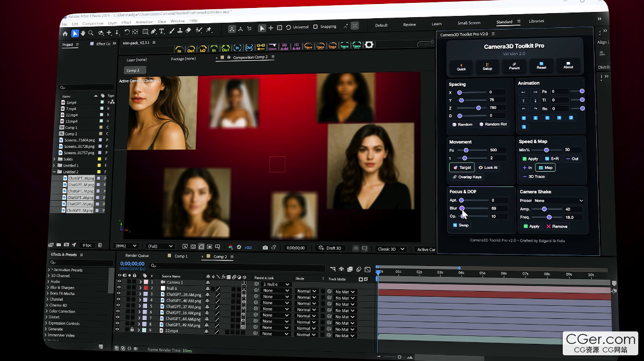
Task: Hide the Camera 1 layer with eye icon
Action: click(x=119, y=282)
